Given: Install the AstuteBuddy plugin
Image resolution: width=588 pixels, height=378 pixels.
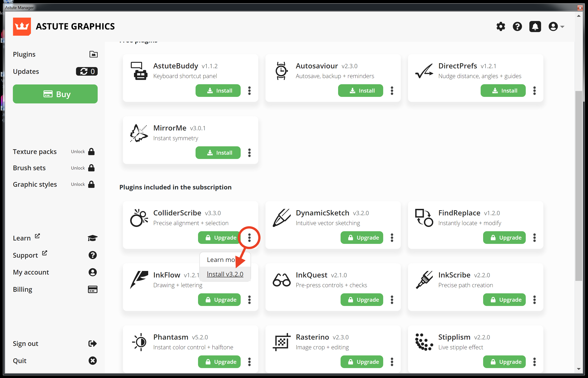Looking at the screenshot, I should (x=218, y=91).
